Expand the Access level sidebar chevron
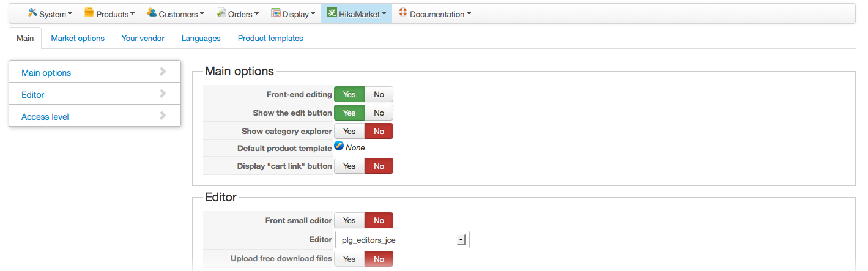Screen dimensions: 868x271 [163, 116]
